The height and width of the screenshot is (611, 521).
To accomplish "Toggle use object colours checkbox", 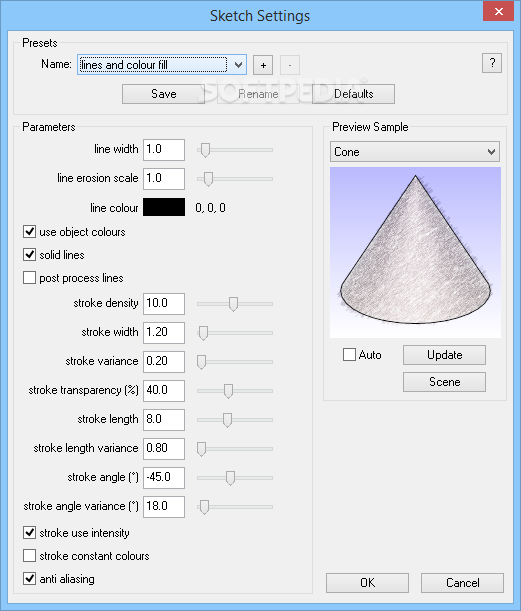I will click(30, 231).
